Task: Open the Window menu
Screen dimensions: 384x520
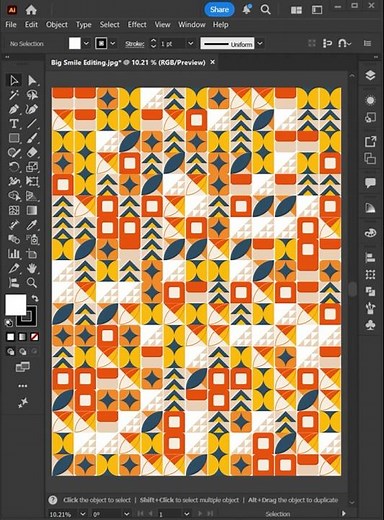Action: tap(192, 25)
